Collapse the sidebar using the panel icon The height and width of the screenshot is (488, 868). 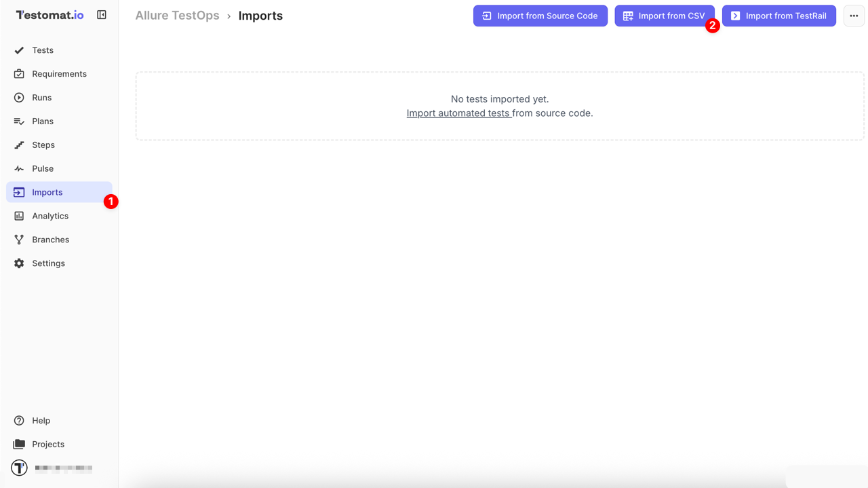[102, 14]
